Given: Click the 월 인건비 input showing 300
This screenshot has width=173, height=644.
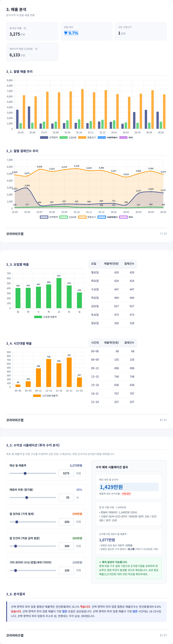Looking at the screenshot, I should click(x=66, y=546).
